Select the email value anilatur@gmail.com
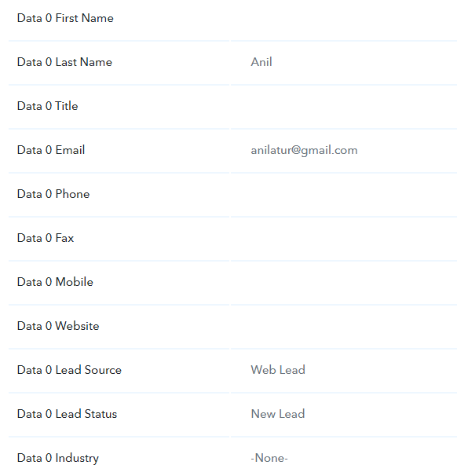Image resolution: width=468 pixels, height=476 pixels. tap(304, 151)
